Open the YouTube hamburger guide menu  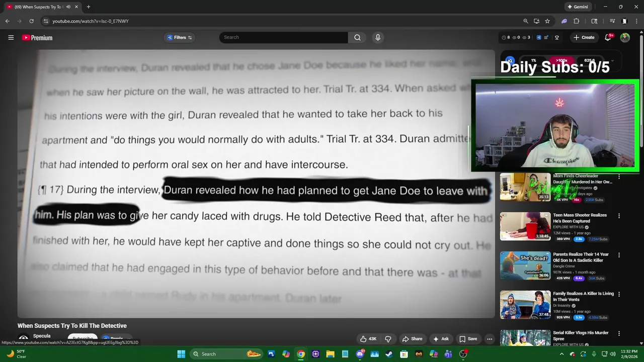click(11, 38)
